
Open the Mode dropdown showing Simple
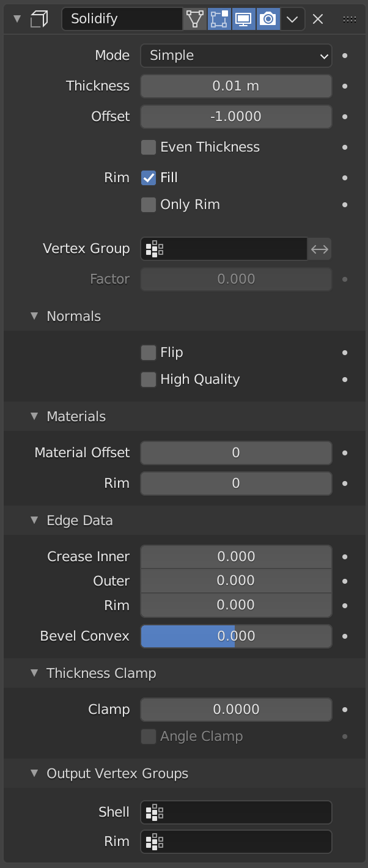pyautogui.click(x=236, y=56)
